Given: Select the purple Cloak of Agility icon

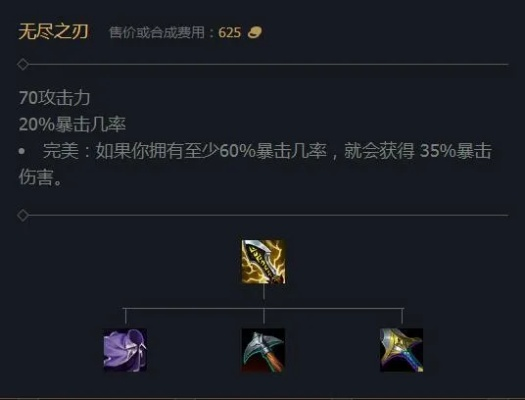Looking at the screenshot, I should (x=125, y=350).
